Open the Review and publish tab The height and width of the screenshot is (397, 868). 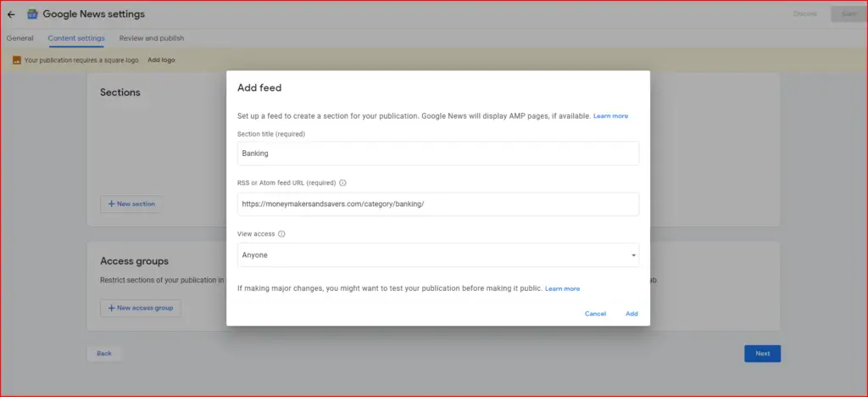[152, 38]
